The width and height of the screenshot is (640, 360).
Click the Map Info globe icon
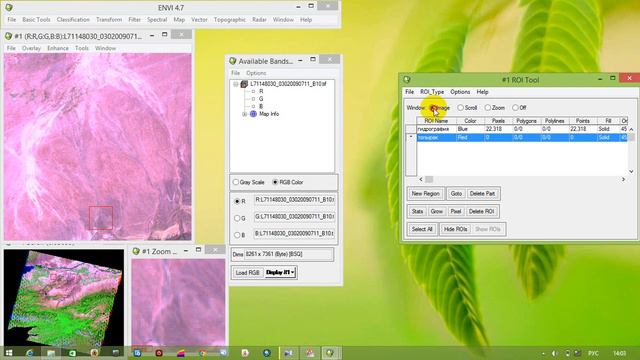(253, 114)
